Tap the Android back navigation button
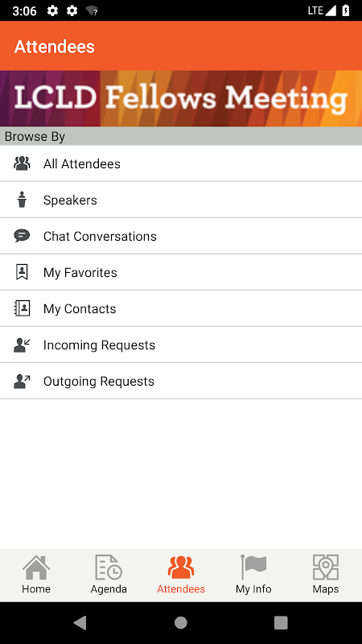Screen dimensions: 362x644 [x=80, y=622]
